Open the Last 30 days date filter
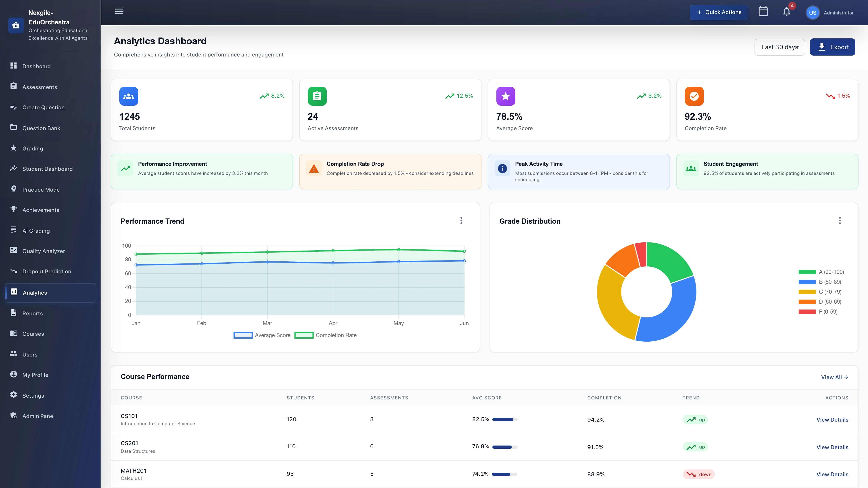Image resolution: width=868 pixels, height=488 pixels. [779, 47]
